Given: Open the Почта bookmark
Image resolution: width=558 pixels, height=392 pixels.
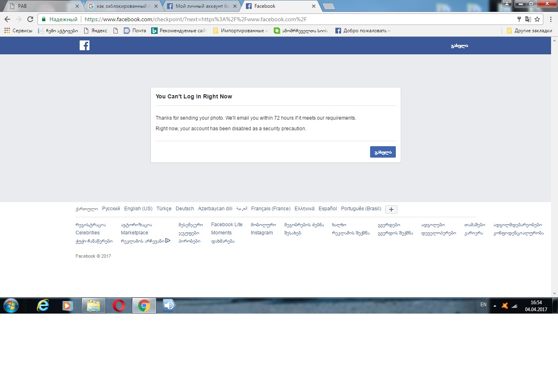Looking at the screenshot, I should pos(135,31).
